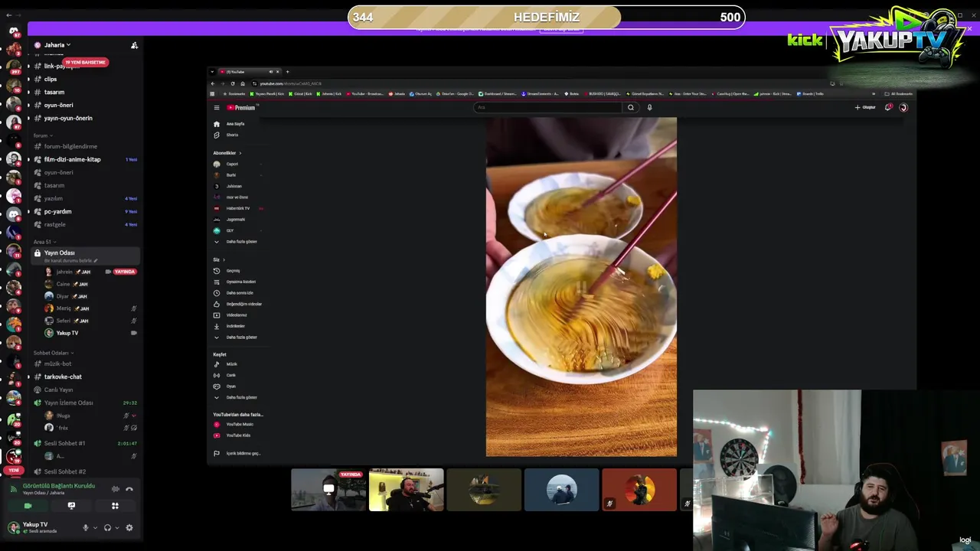Click the YouTube search magnifier button

coord(631,108)
